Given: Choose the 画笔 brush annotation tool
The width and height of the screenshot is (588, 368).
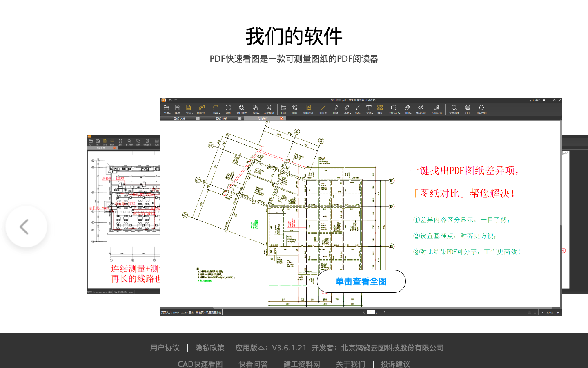Looking at the screenshot, I should pos(335,108).
